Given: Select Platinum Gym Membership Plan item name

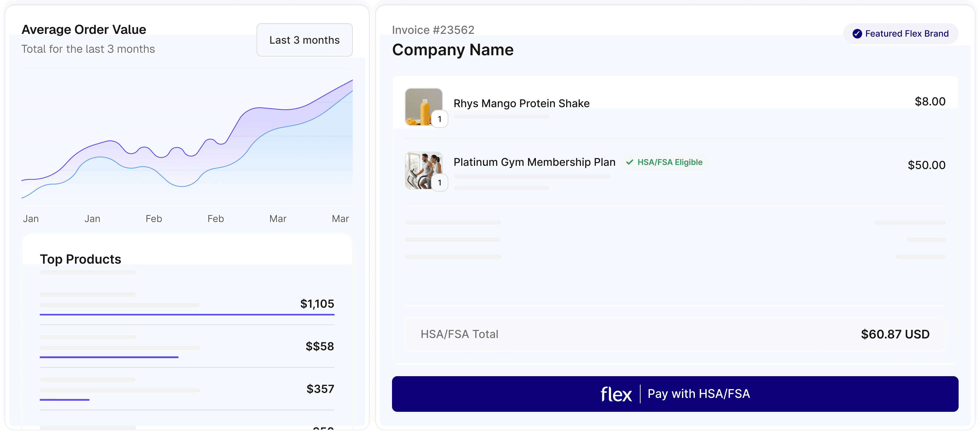Looking at the screenshot, I should pyautogui.click(x=534, y=162).
